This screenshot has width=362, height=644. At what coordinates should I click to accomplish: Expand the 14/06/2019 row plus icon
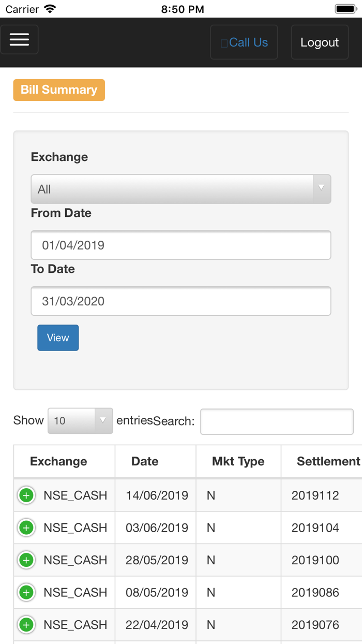pos(26,495)
